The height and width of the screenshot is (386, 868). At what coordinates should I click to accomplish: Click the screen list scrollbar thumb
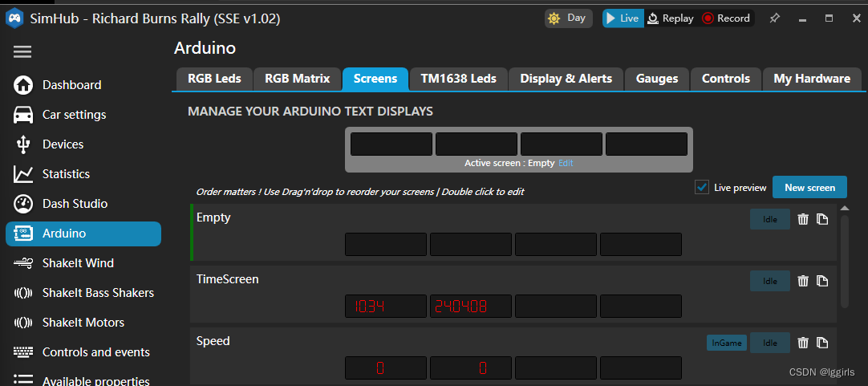point(844,262)
